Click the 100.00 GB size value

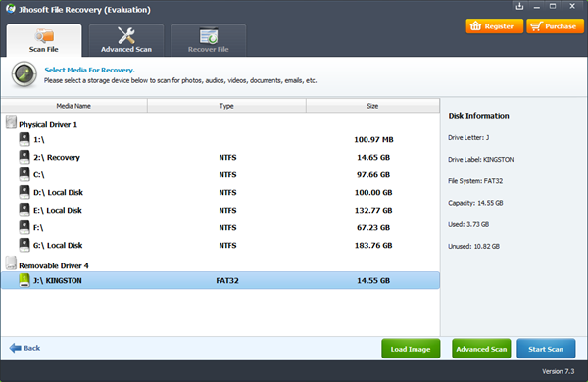(373, 192)
